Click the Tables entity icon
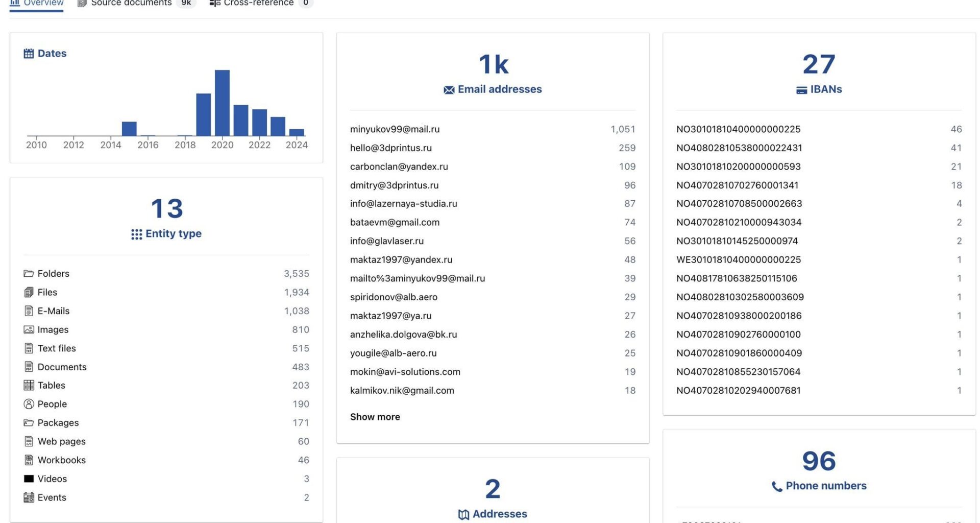Screen dimensions: 980x523 pos(29,386)
